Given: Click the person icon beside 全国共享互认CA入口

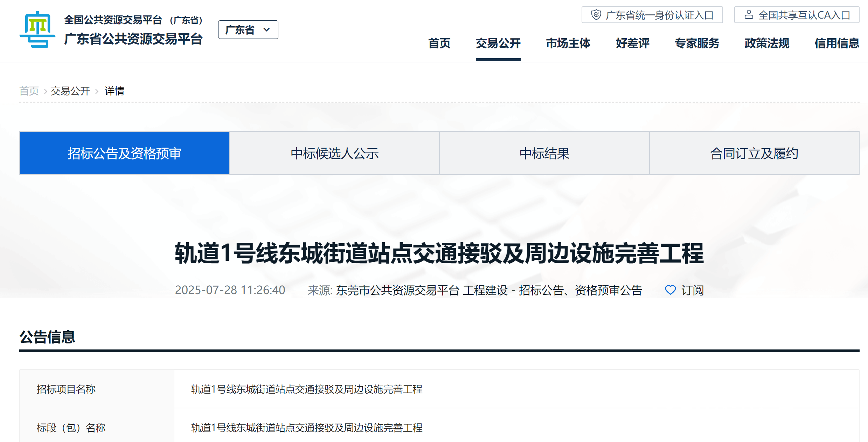Looking at the screenshot, I should [x=749, y=15].
